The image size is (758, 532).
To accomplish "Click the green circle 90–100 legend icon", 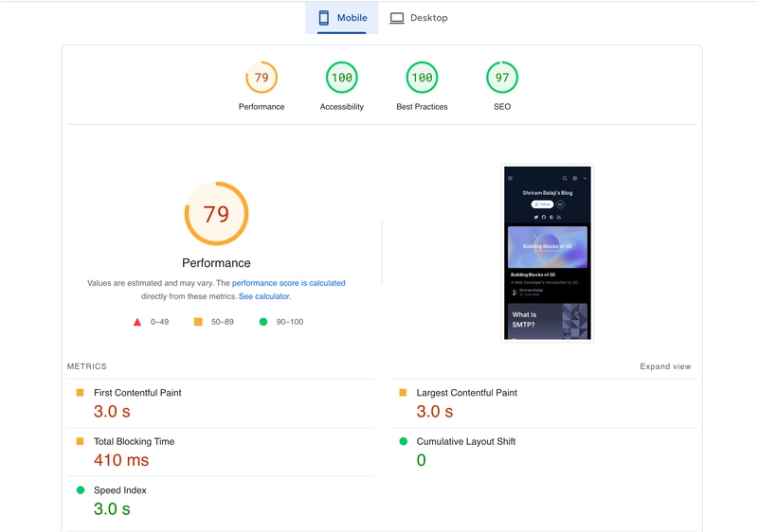I will [x=263, y=322].
